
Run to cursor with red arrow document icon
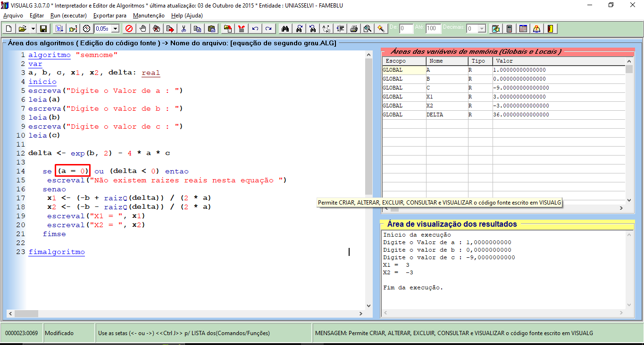[170, 29]
